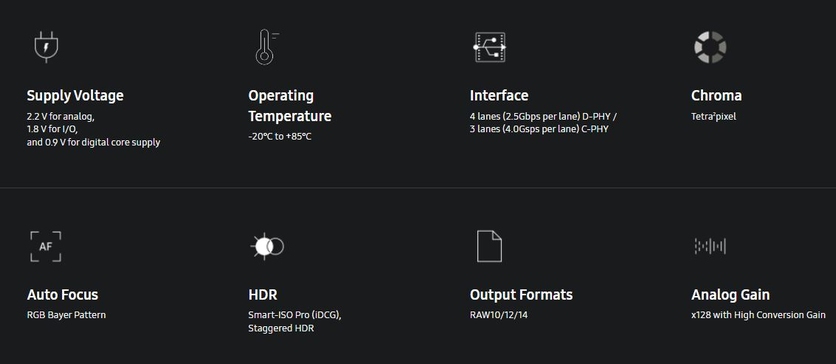Click the Chroma color ring icon

pyautogui.click(x=710, y=47)
